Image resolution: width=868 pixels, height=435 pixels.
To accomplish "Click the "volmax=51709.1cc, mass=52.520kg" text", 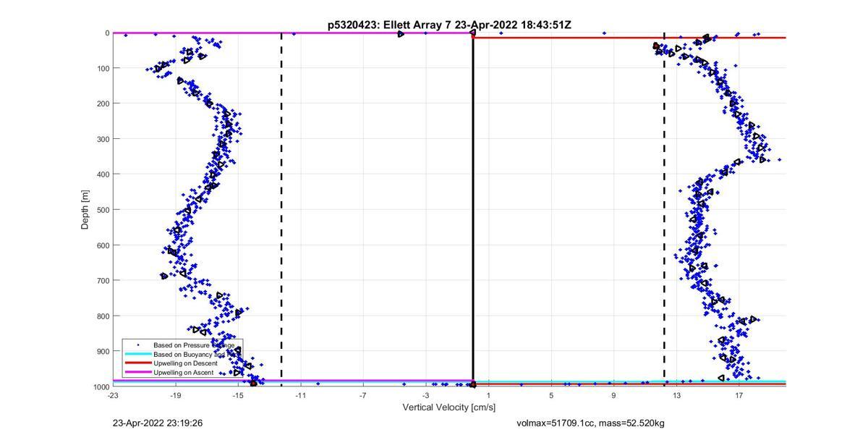I will click(590, 423).
